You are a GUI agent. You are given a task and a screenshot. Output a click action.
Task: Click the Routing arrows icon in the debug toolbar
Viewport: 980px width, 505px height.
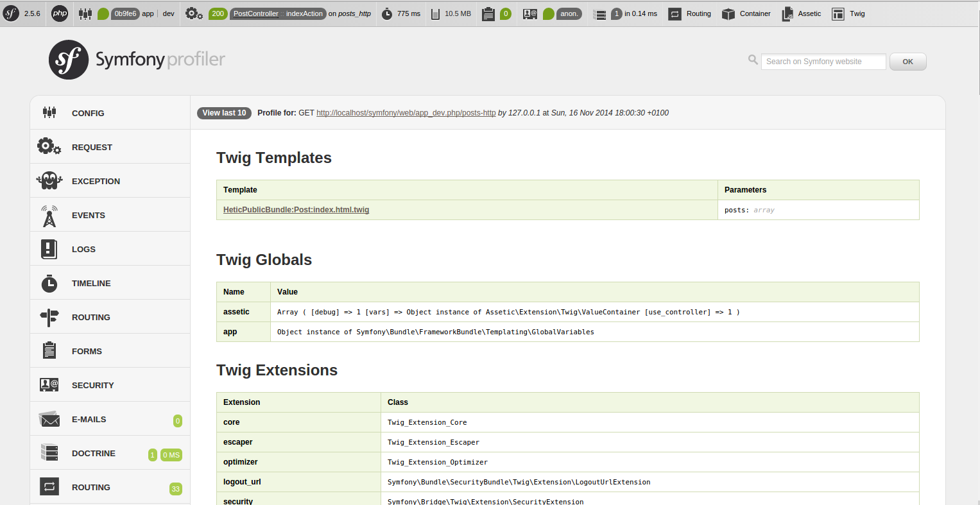pyautogui.click(x=675, y=14)
